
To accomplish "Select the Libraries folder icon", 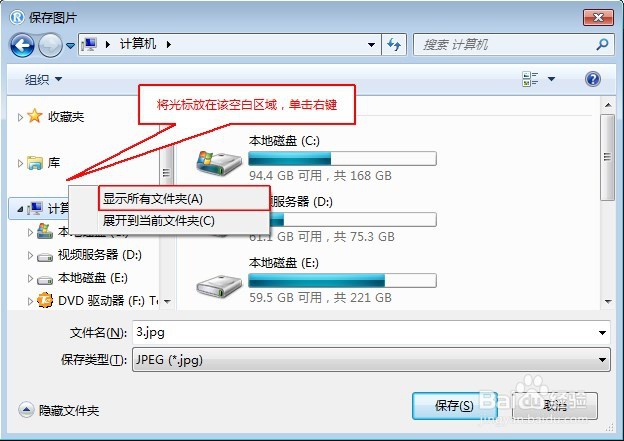I will tap(35, 162).
